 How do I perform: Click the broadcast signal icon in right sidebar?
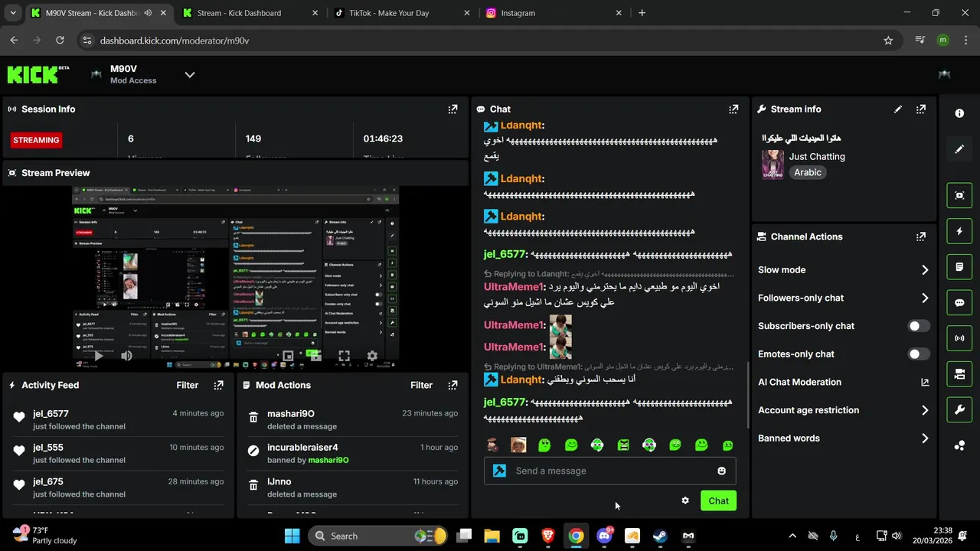(959, 338)
